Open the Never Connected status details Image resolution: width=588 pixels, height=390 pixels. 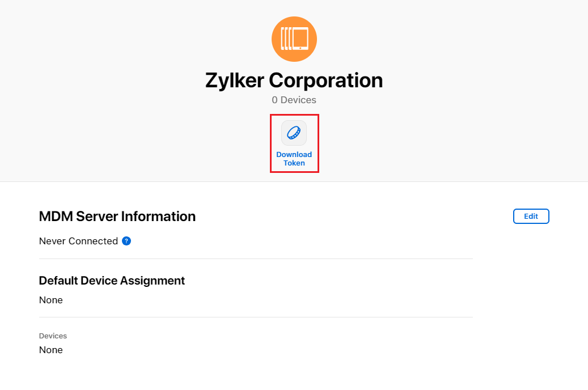(x=78, y=240)
